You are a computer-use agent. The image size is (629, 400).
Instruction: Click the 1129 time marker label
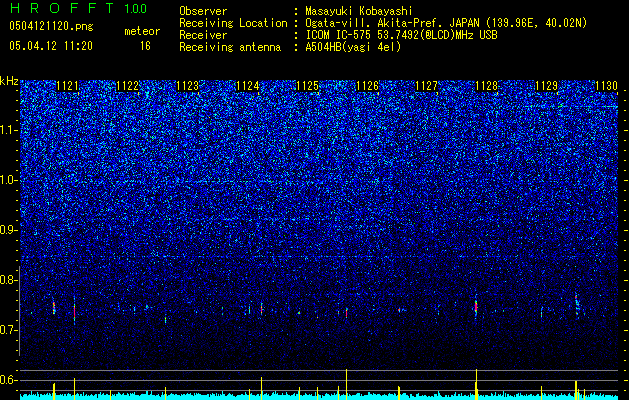point(547,86)
